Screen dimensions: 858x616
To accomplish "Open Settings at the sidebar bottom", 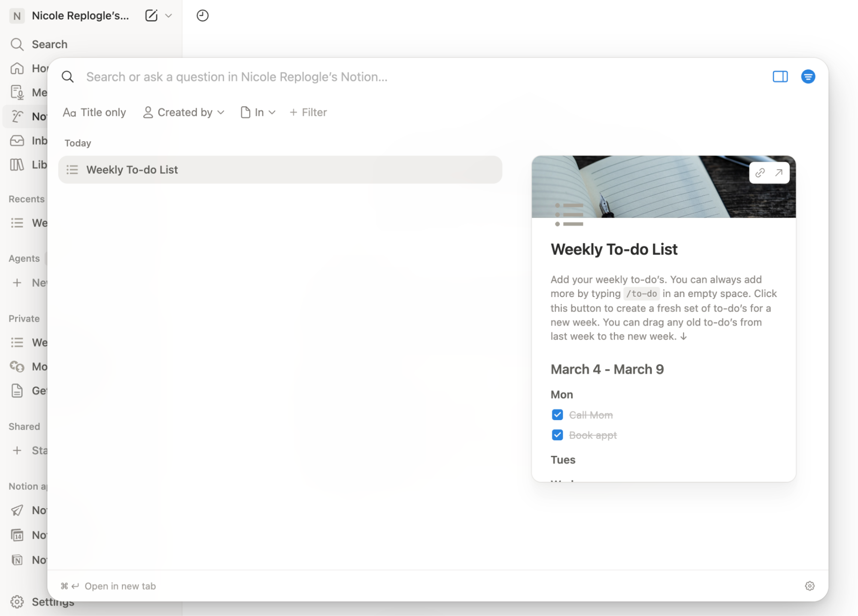I will 17,602.
